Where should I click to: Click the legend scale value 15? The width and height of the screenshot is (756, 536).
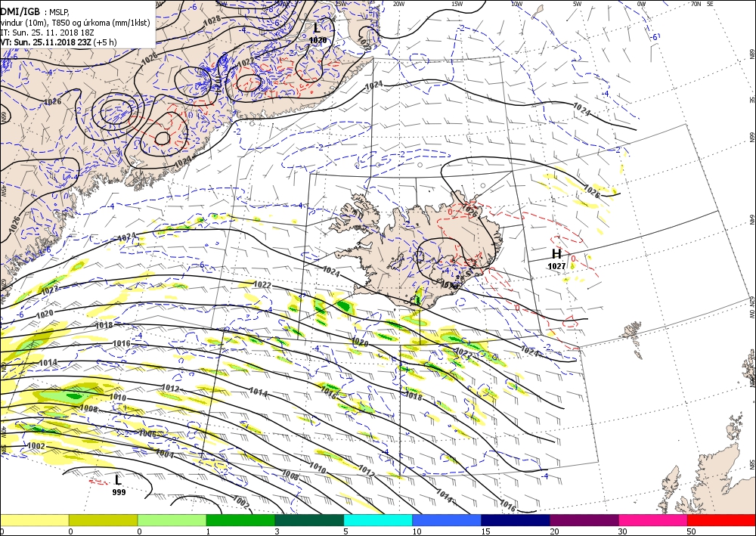click(485, 531)
